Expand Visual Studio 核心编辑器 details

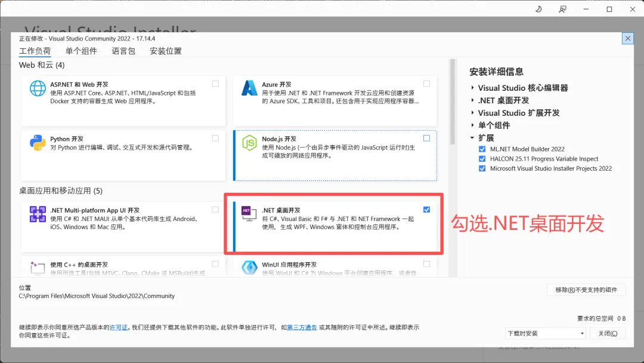tap(472, 88)
